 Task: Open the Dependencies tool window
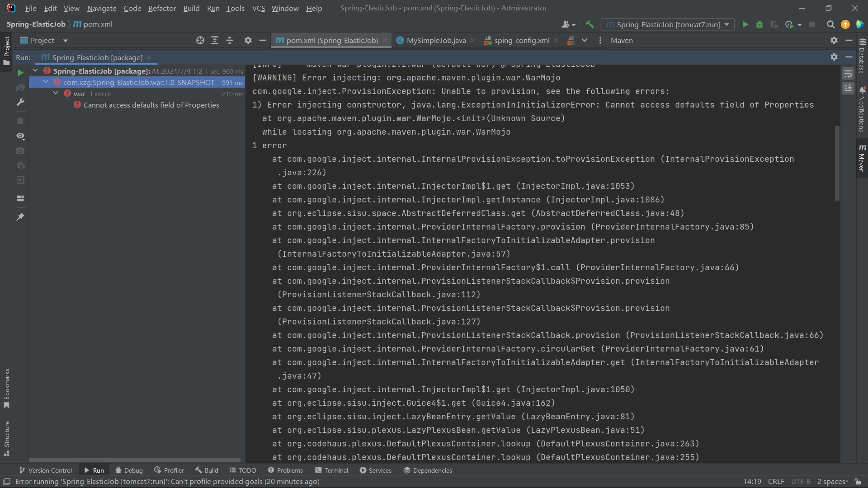pyautogui.click(x=428, y=470)
